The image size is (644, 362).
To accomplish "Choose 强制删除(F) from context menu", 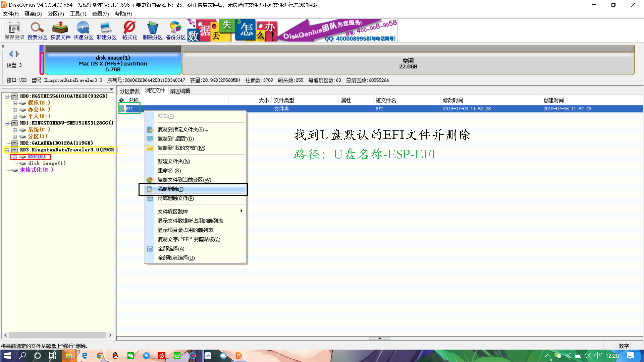I will 170,189.
